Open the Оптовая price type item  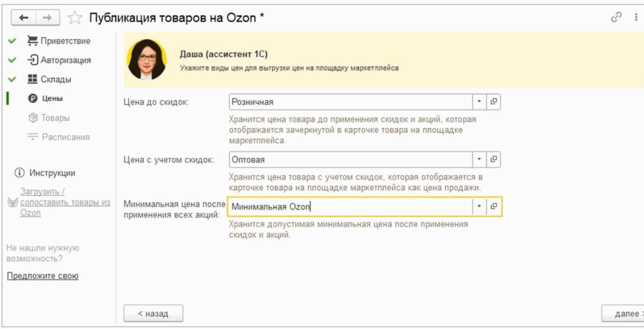point(493,159)
